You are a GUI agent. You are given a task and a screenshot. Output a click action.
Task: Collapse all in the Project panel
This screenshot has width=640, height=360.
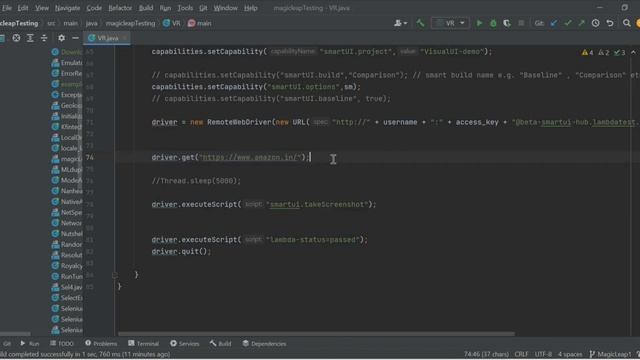pos(44,38)
